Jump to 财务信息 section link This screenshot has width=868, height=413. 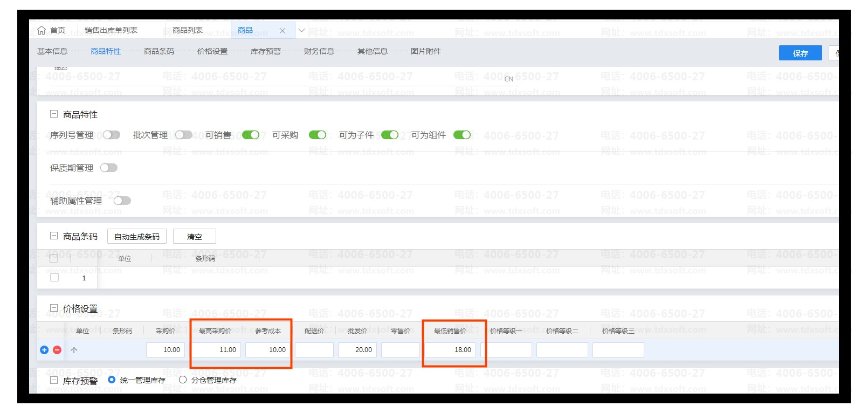pyautogui.click(x=319, y=51)
